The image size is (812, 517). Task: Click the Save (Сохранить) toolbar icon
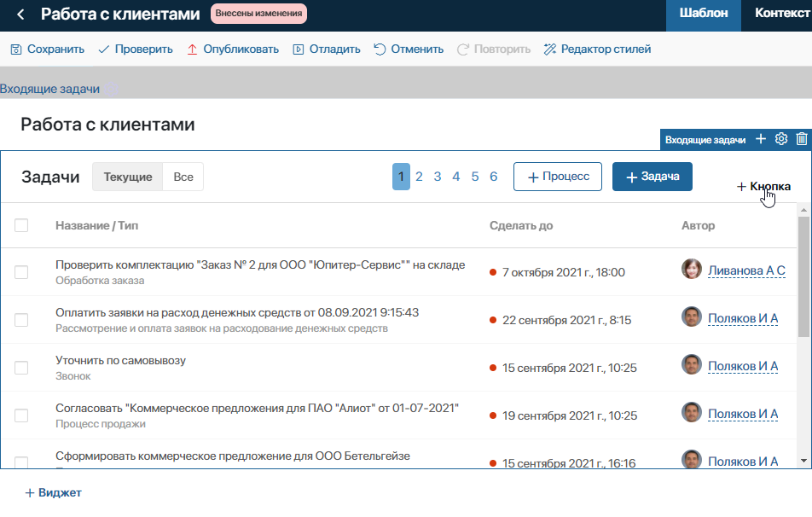pos(16,49)
